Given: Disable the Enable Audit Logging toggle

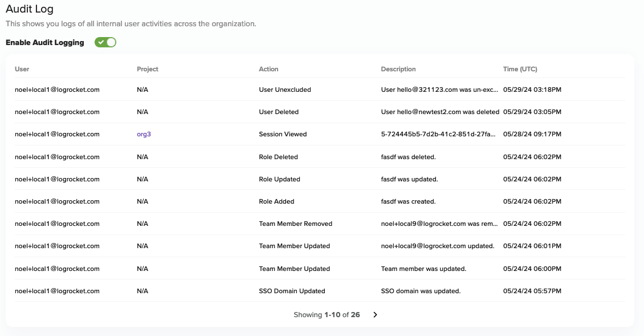Looking at the screenshot, I should (x=105, y=42).
